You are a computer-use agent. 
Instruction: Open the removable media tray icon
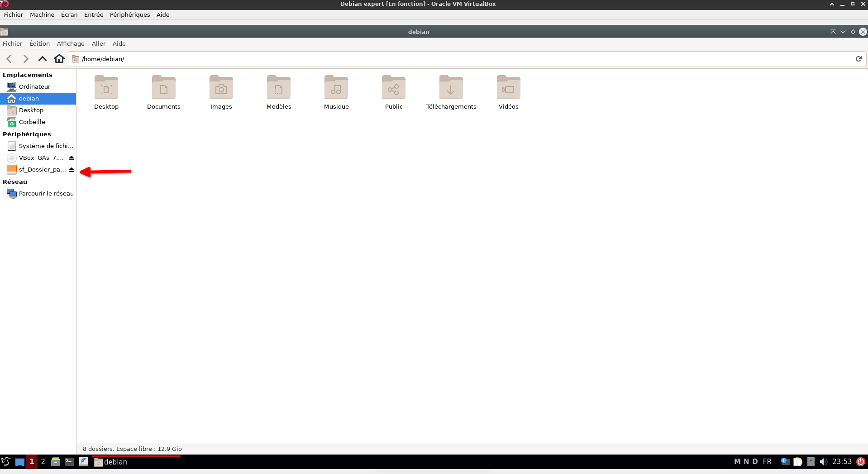(x=811, y=462)
